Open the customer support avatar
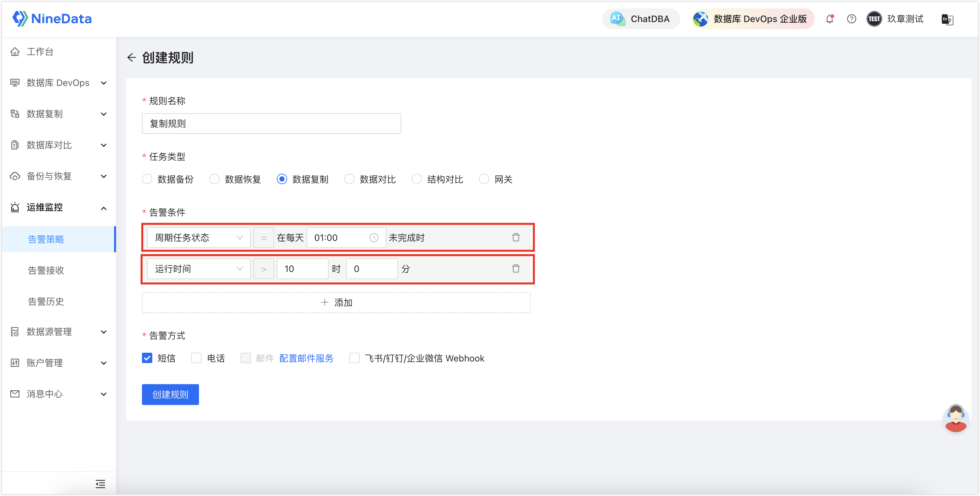Viewport: 980px width, 496px height. (x=955, y=418)
